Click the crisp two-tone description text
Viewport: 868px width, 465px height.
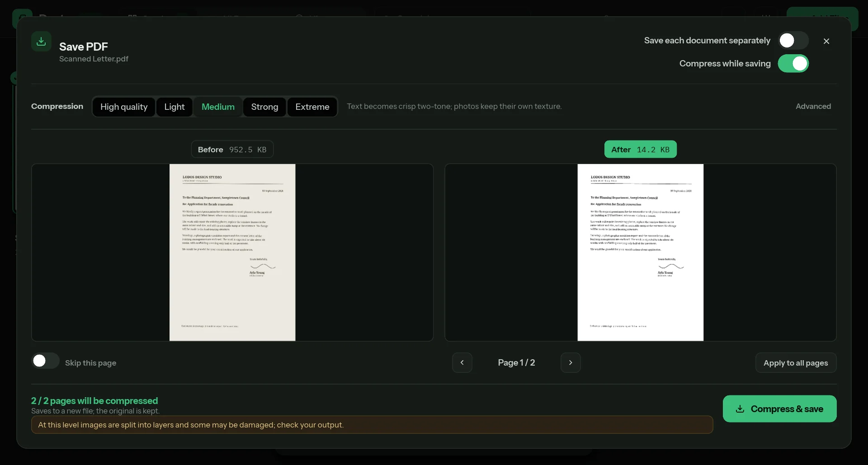click(454, 107)
